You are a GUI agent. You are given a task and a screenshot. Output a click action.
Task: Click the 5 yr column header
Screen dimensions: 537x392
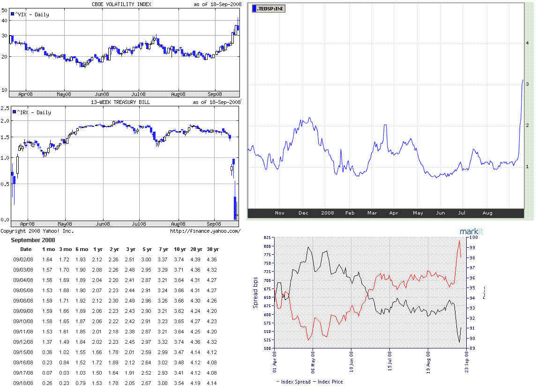click(147, 249)
